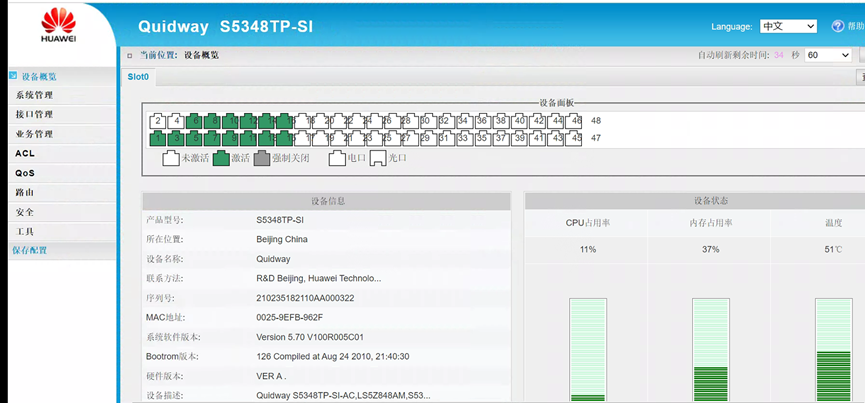Select inactive port 43 on the panel
865x403 pixels.
click(x=557, y=138)
